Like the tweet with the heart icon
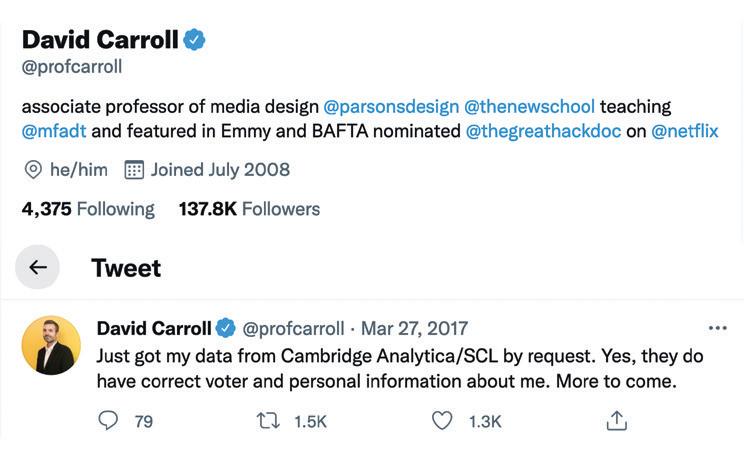The image size is (744, 458). point(442,421)
